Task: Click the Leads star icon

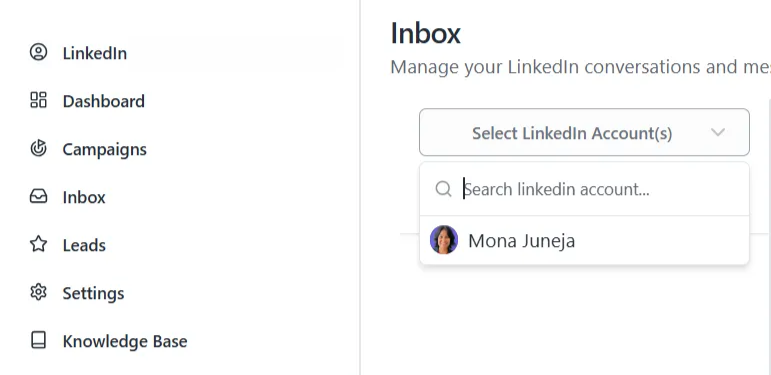Action: pos(38,244)
